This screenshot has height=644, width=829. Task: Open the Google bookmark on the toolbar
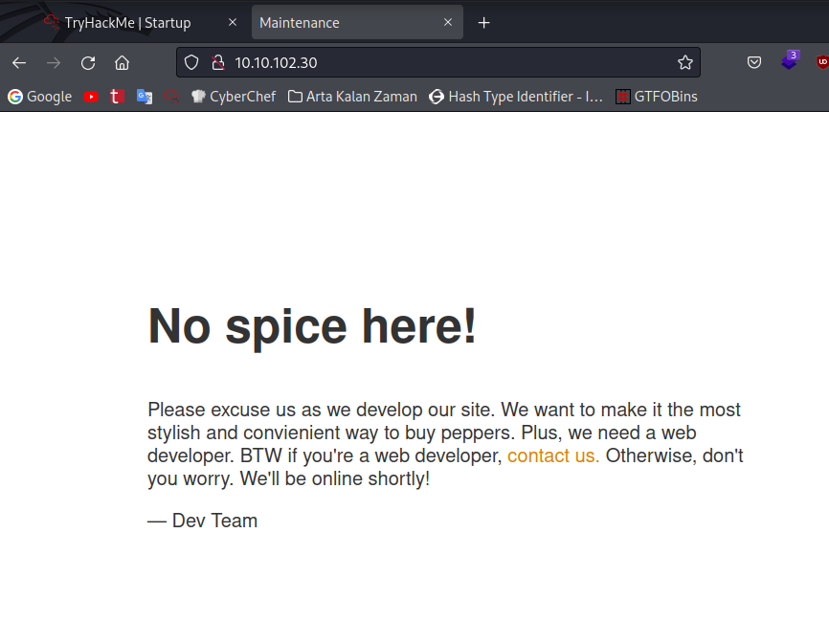tap(39, 96)
